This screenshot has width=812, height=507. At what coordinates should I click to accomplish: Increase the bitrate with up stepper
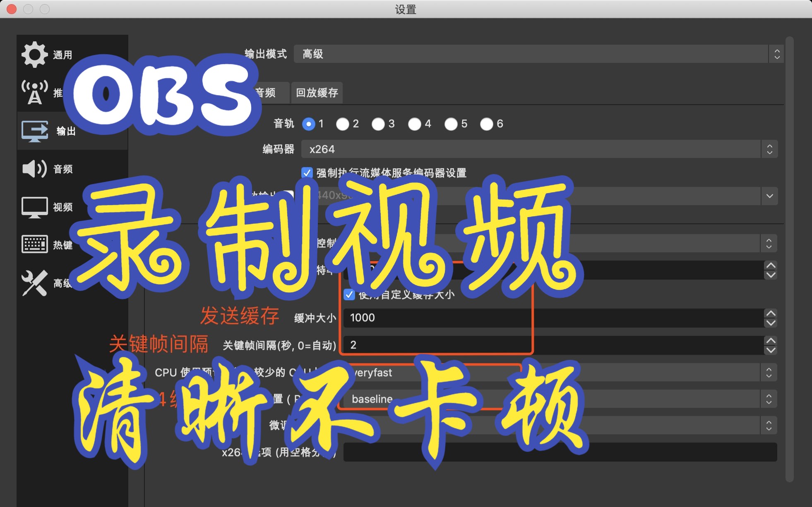click(x=771, y=265)
